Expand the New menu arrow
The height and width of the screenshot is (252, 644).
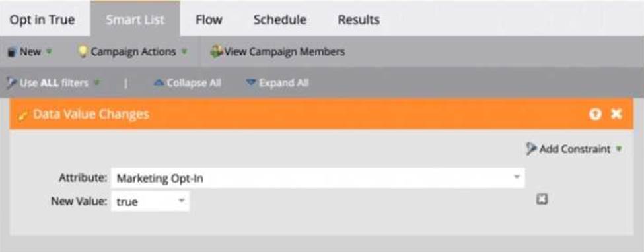click(x=49, y=52)
